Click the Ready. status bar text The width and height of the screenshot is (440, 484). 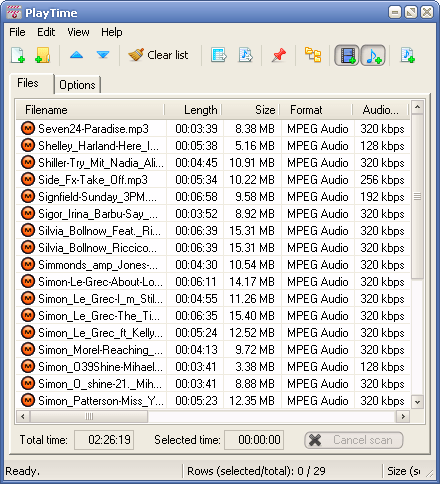pos(22,471)
